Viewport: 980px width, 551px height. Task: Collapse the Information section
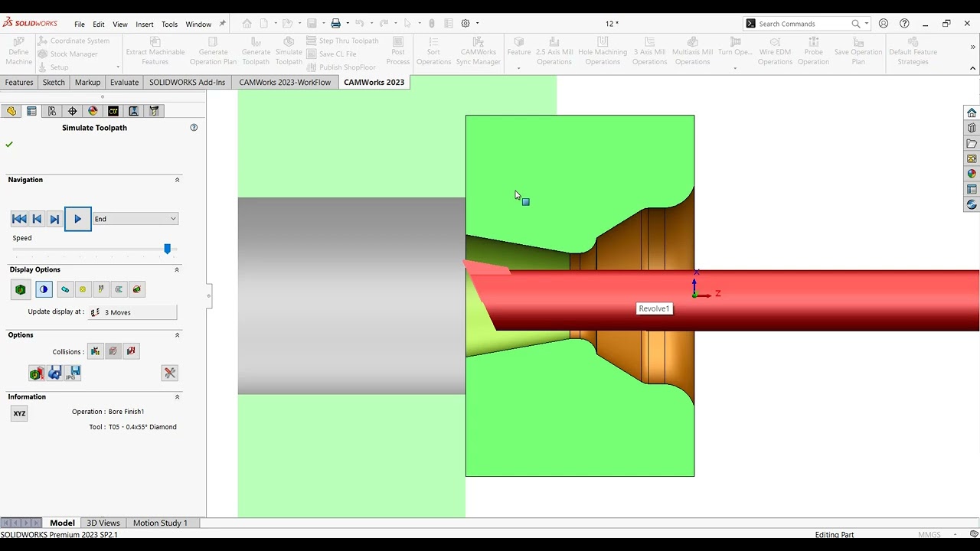click(x=177, y=397)
